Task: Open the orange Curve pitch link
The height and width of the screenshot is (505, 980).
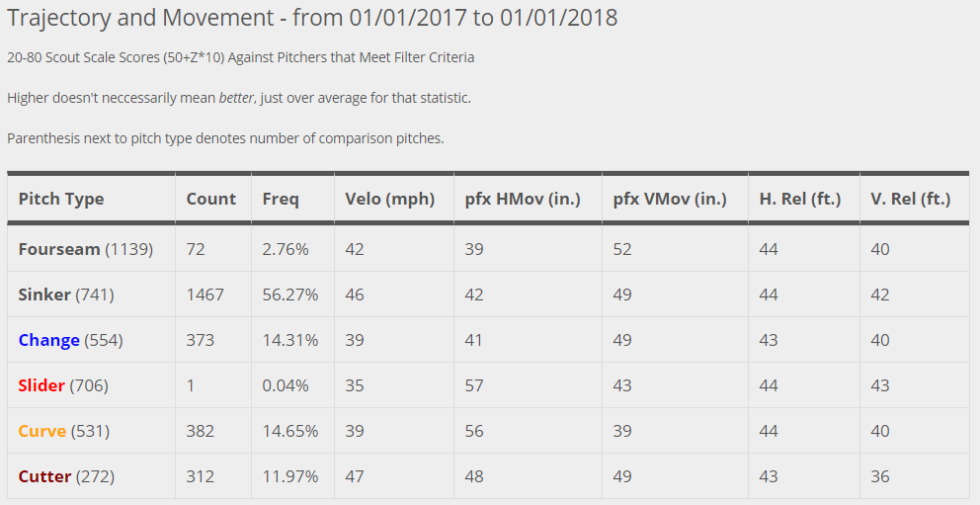Action: 41,431
